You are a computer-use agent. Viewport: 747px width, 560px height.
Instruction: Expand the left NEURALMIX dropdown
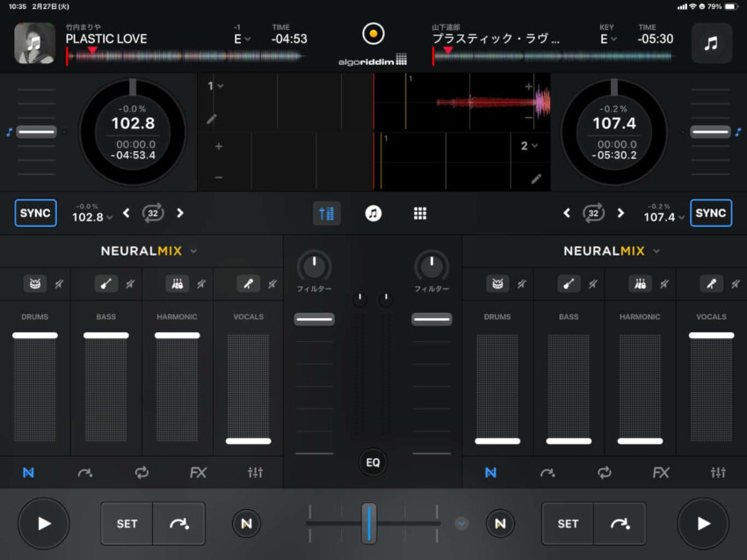coord(193,251)
